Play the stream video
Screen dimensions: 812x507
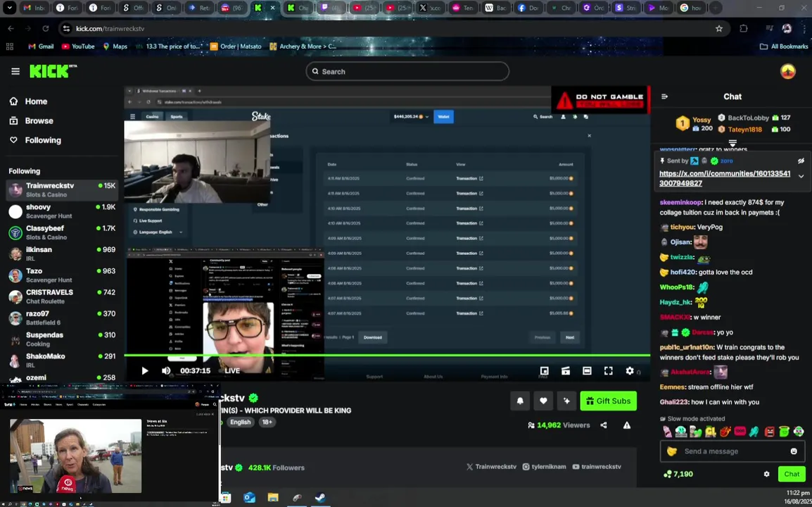point(144,370)
